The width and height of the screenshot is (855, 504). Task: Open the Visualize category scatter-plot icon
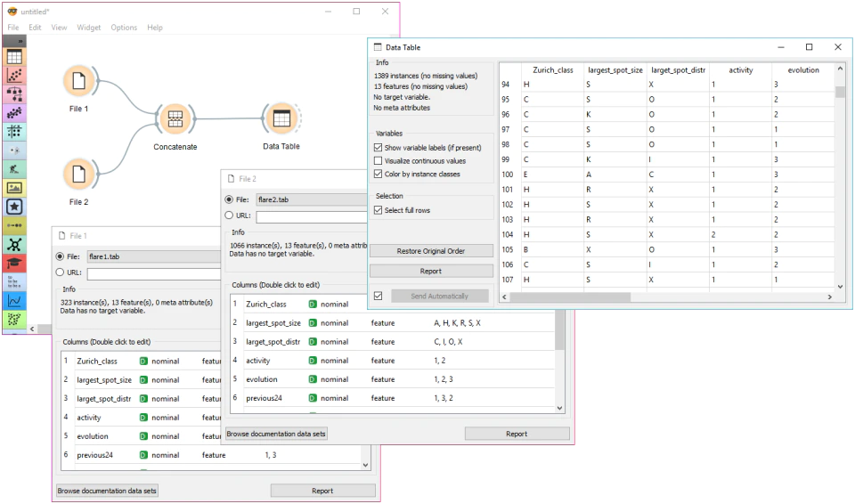point(14,76)
